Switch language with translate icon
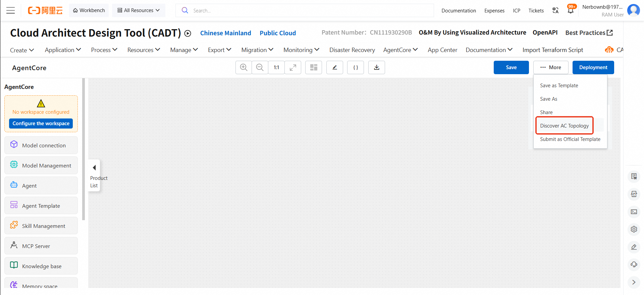Image resolution: width=644 pixels, height=295 pixels. coord(555,10)
